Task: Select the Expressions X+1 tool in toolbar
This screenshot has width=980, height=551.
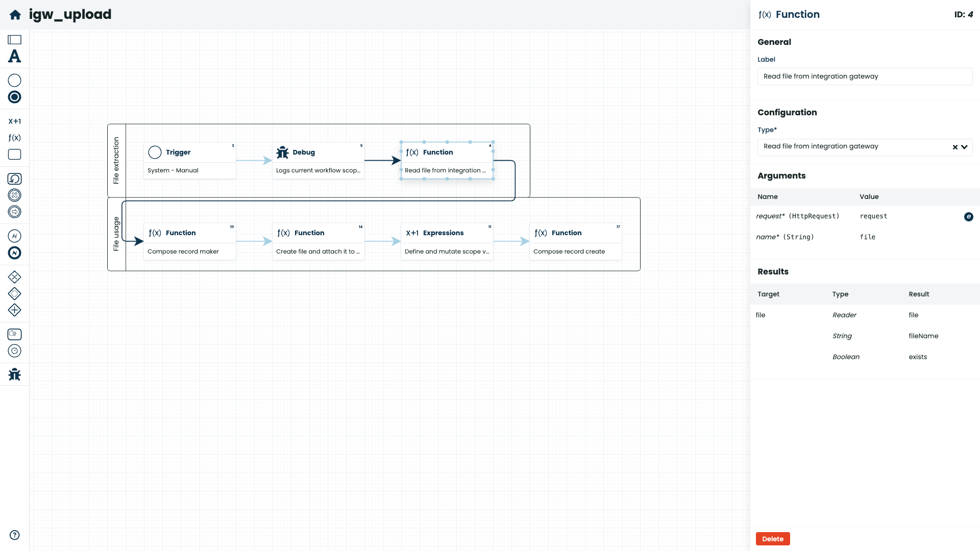Action: (14, 121)
